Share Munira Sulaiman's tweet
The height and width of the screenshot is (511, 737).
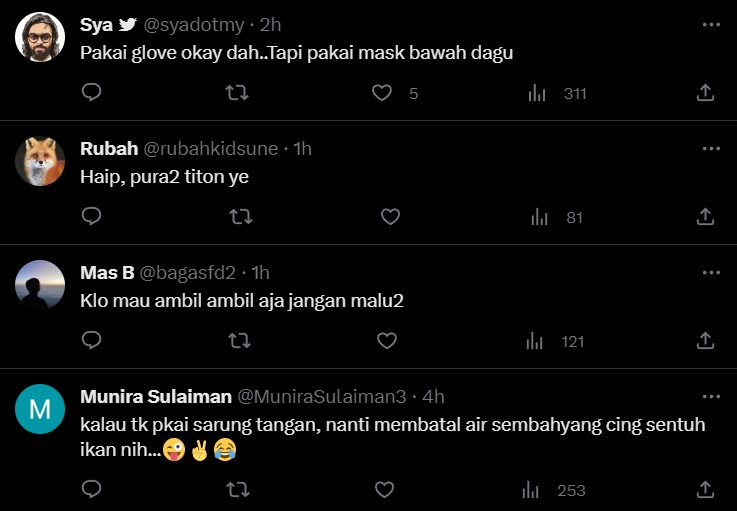[705, 490]
